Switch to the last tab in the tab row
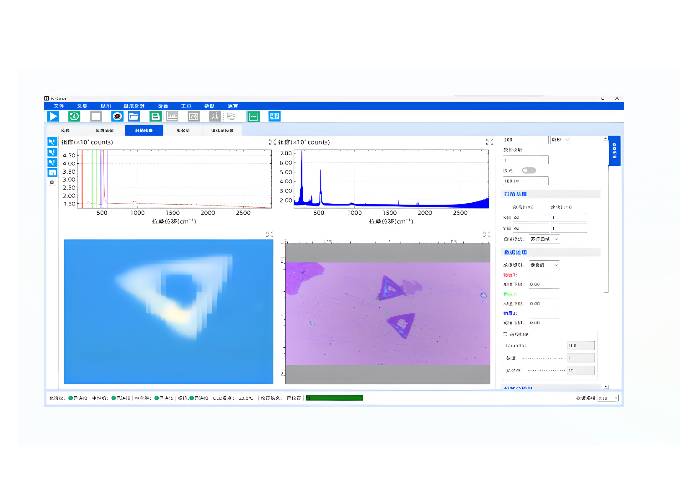 pos(222,130)
